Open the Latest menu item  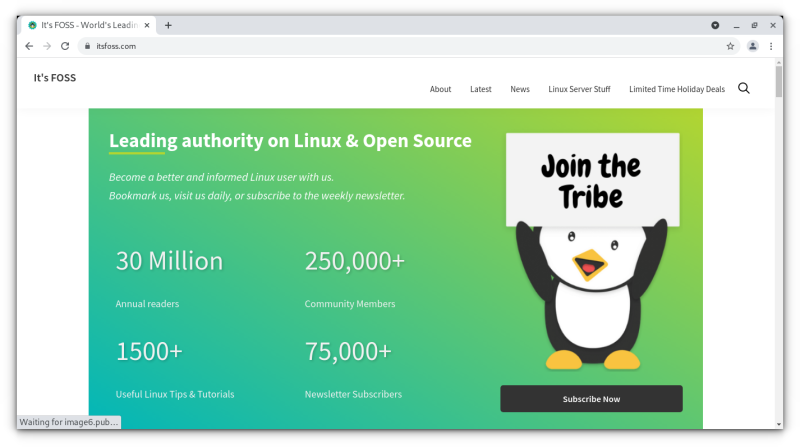pyautogui.click(x=481, y=89)
